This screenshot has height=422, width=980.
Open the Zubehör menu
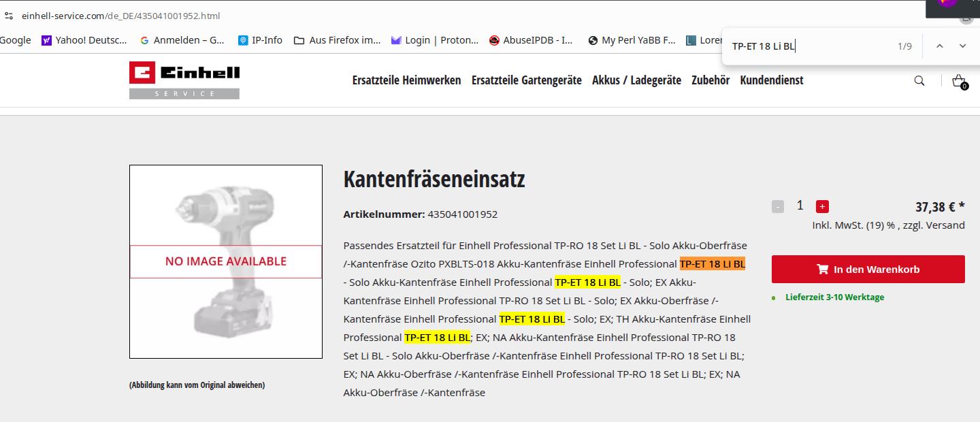click(x=710, y=80)
